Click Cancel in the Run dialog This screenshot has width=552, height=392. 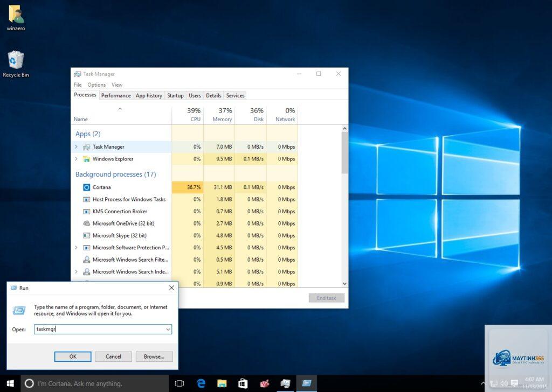pyautogui.click(x=113, y=356)
